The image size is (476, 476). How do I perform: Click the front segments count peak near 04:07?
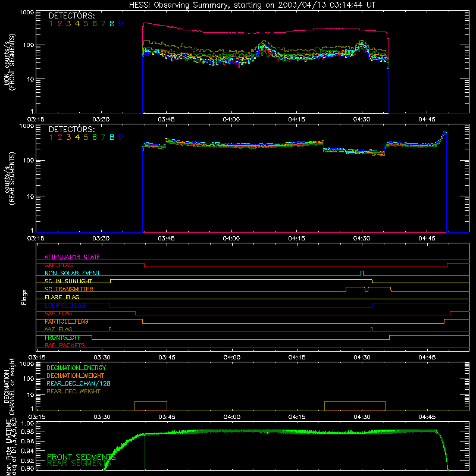[x=264, y=44]
